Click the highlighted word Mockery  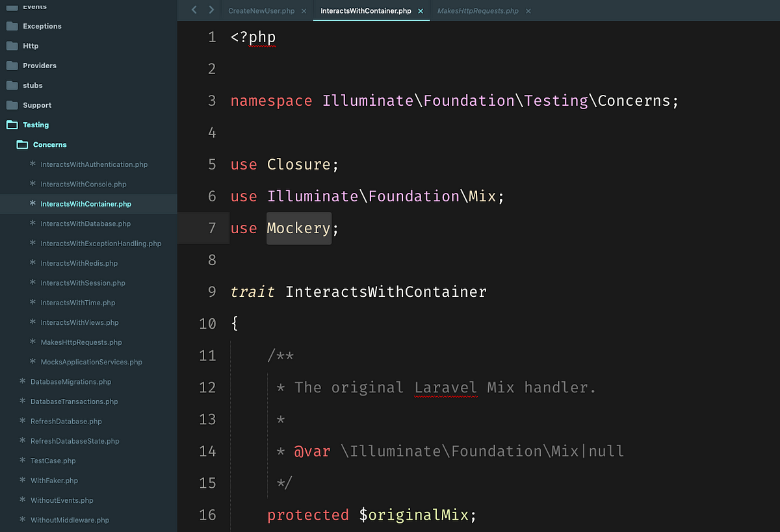click(299, 228)
